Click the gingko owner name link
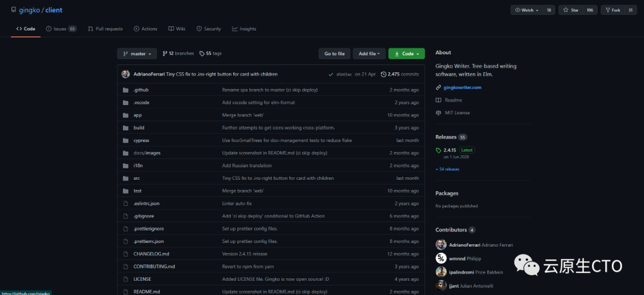 click(x=29, y=10)
